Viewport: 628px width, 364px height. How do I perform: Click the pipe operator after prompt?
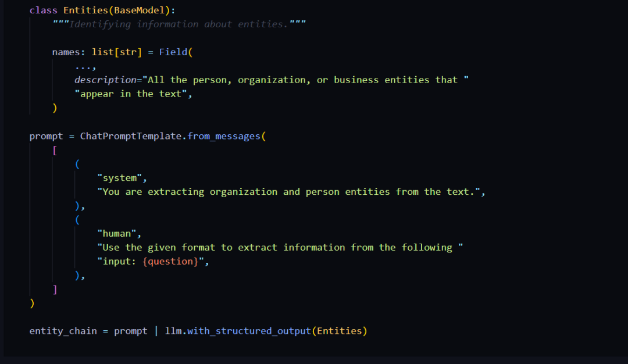coord(156,331)
